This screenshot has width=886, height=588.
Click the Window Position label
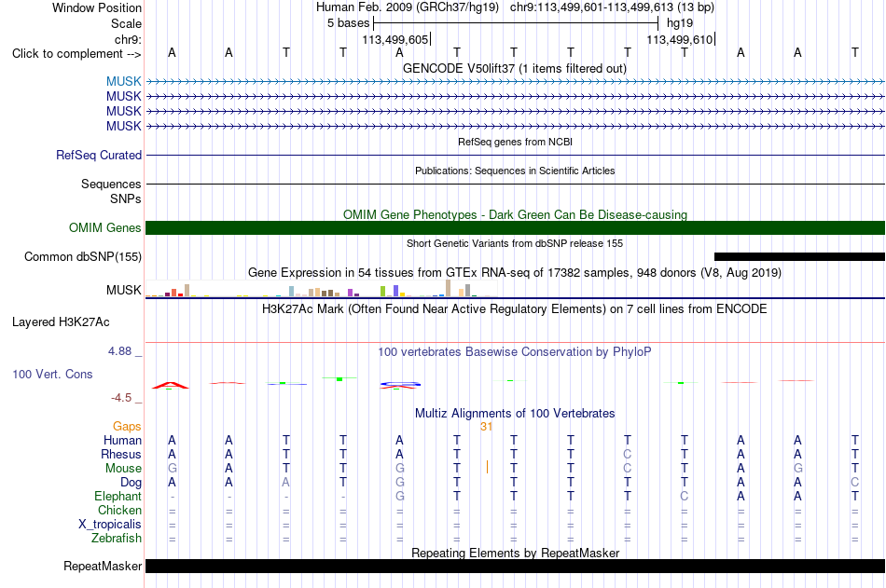point(97,7)
